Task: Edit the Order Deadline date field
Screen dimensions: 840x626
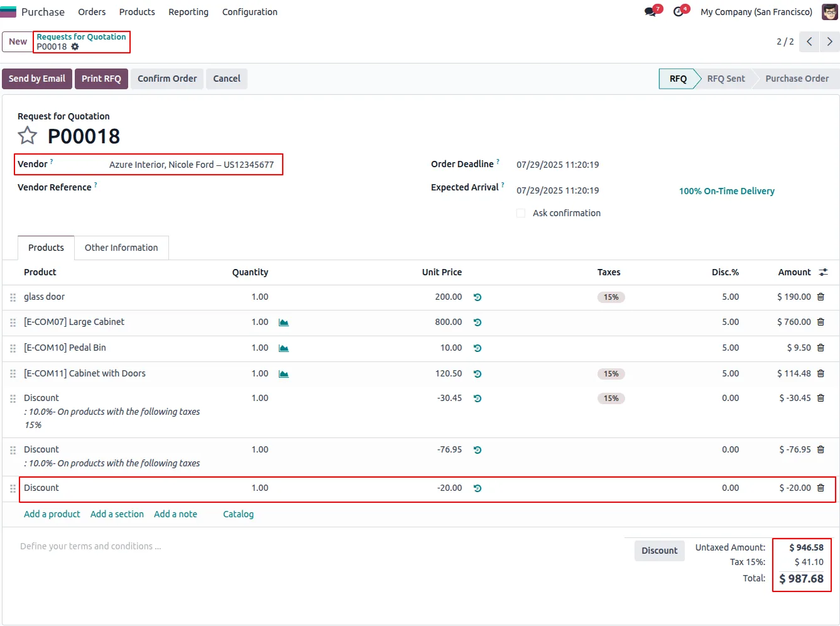Action: tap(558, 165)
